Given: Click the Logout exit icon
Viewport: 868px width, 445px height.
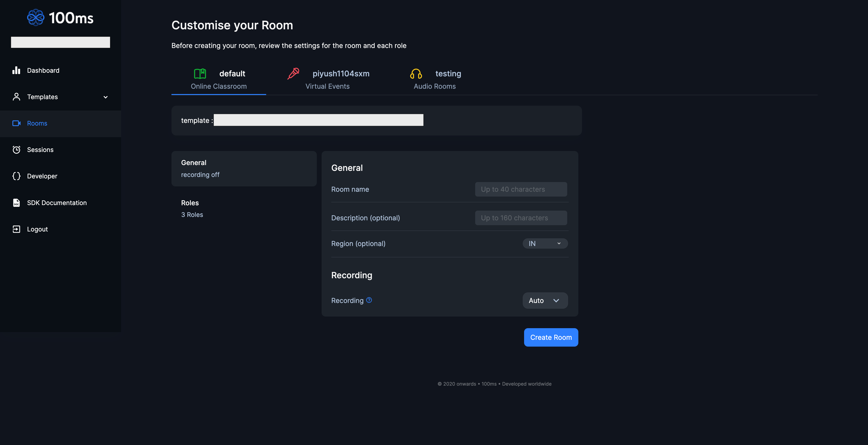Looking at the screenshot, I should tap(16, 229).
